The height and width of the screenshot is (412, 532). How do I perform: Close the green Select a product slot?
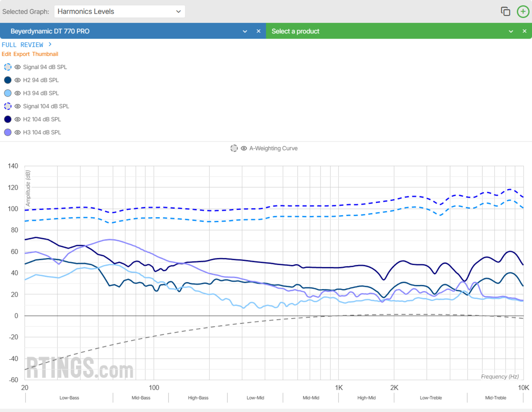(524, 31)
